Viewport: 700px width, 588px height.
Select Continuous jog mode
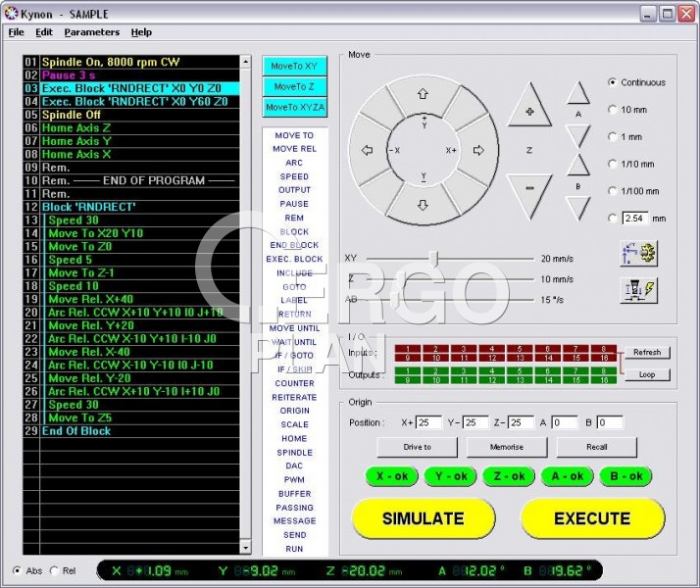(x=613, y=82)
